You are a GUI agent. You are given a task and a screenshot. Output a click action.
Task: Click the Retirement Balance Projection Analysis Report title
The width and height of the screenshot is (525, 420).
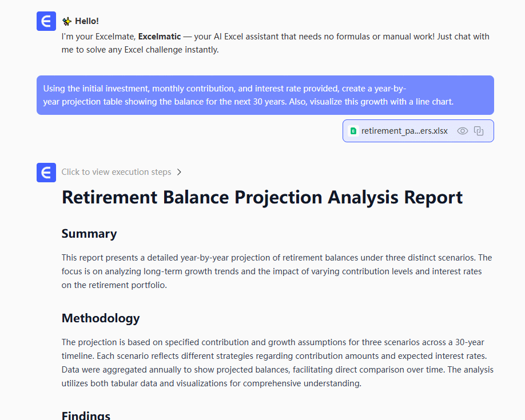pos(262,197)
